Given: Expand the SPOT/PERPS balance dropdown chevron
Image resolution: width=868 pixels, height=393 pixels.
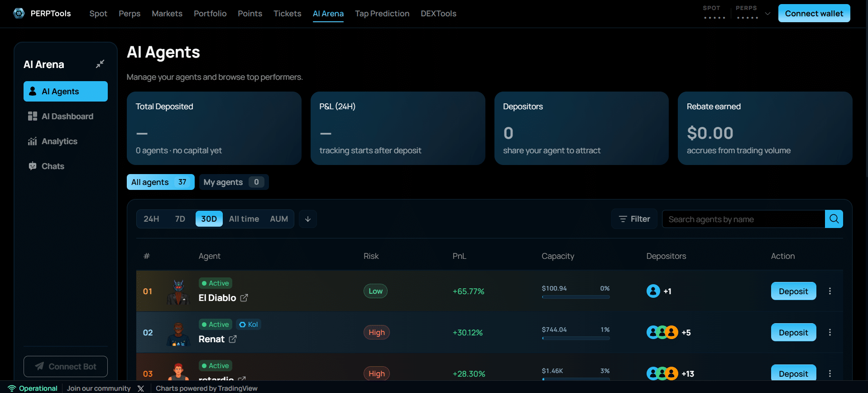Looking at the screenshot, I should coord(767,14).
